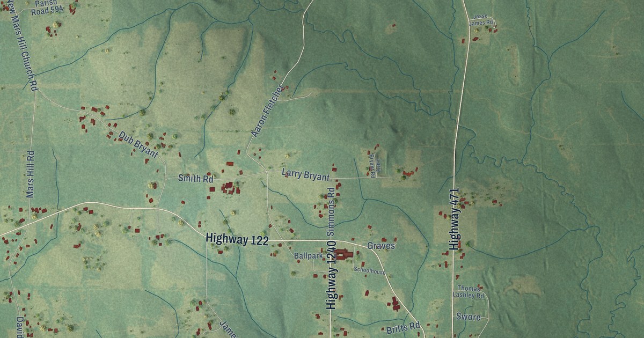Click the Smith Rd label

point(196,179)
